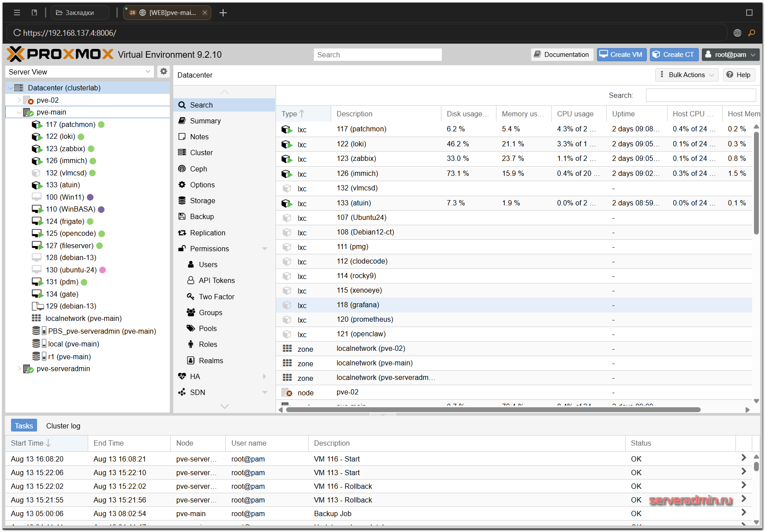This screenshot has height=532, width=765.
Task: Click the purple tag dot on 100 (Win11)
Action: (90, 197)
